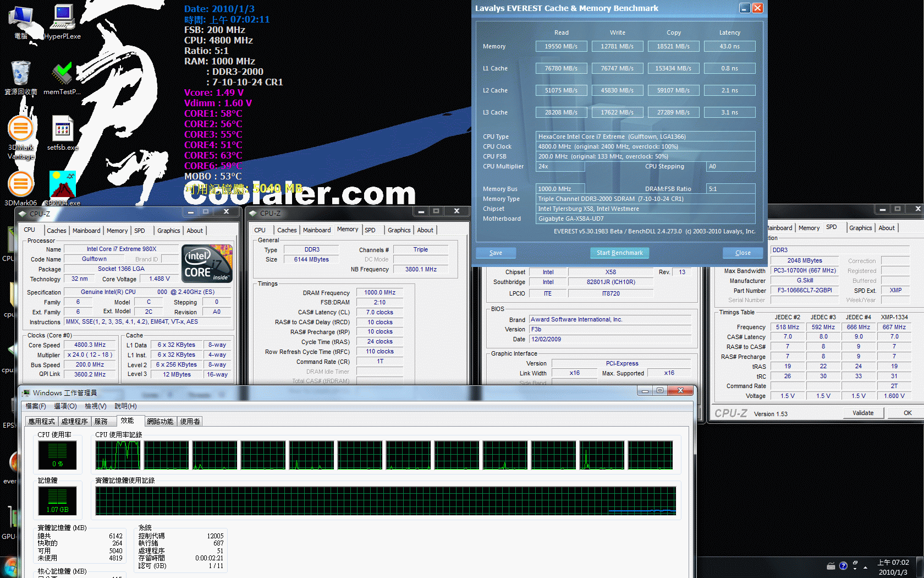Click OK in the CPU-Z SPD window

[x=908, y=413]
